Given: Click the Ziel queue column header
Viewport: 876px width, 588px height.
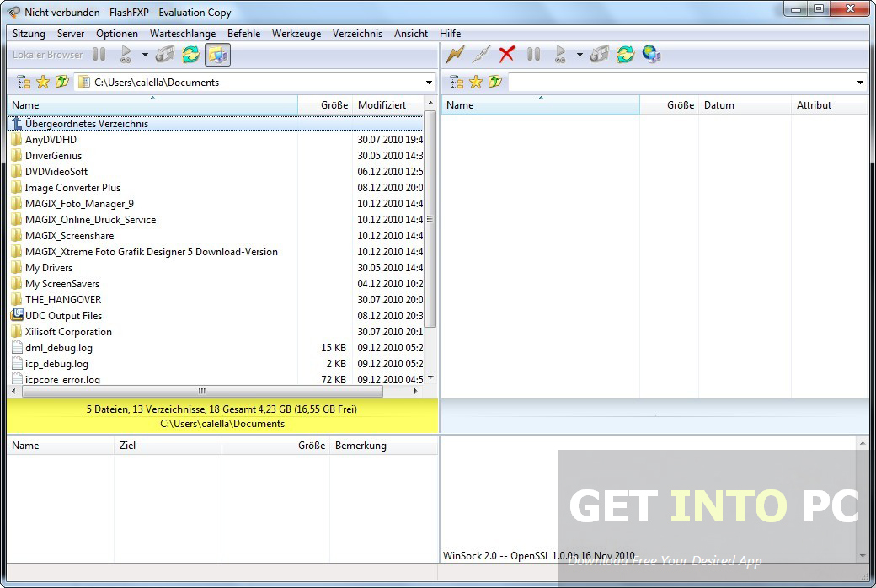Looking at the screenshot, I should coord(168,446).
